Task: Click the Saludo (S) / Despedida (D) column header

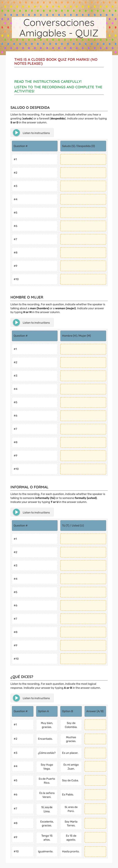Action: coord(83,146)
